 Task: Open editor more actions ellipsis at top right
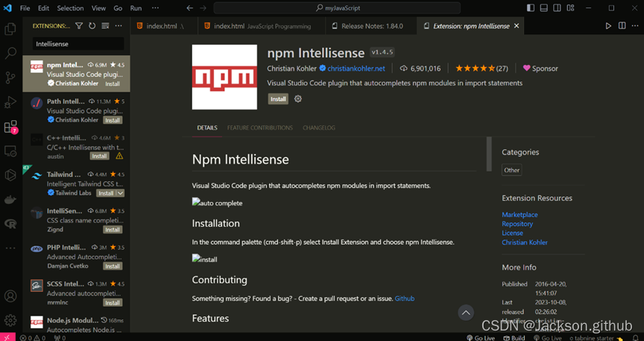pyautogui.click(x=635, y=26)
